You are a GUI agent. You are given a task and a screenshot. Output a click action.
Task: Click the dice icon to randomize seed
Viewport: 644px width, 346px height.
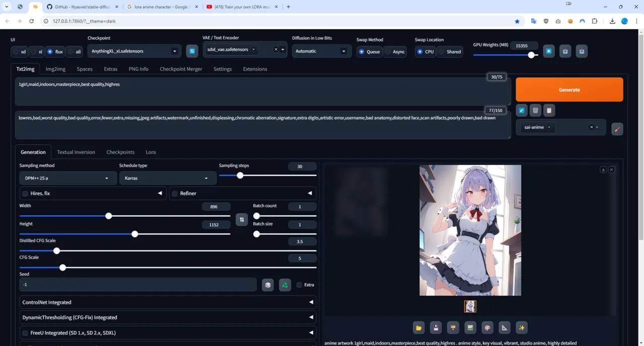coord(268,285)
